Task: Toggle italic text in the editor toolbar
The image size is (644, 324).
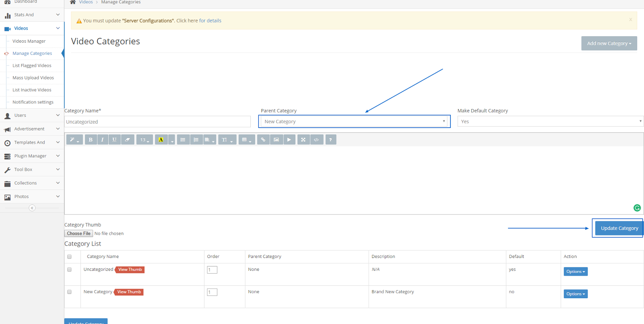Action: point(103,140)
